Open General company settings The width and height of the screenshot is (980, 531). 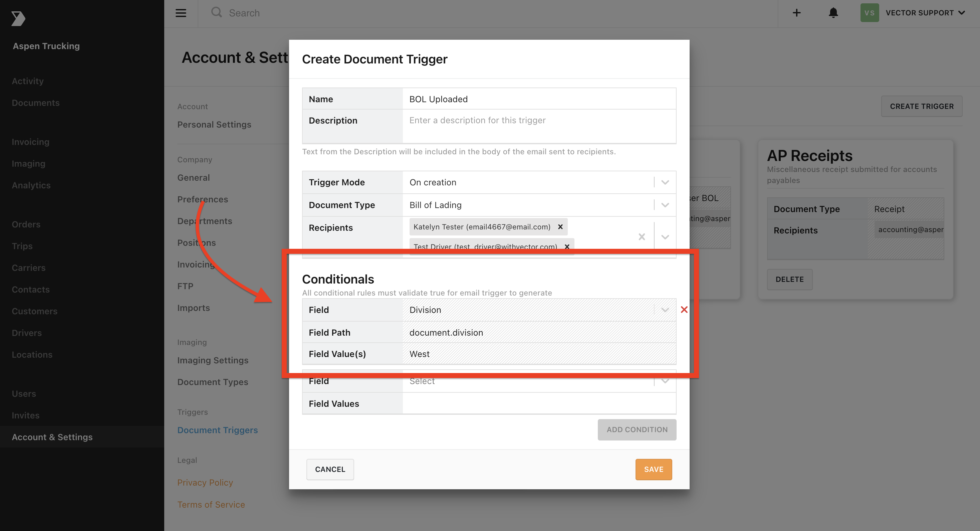click(x=194, y=178)
